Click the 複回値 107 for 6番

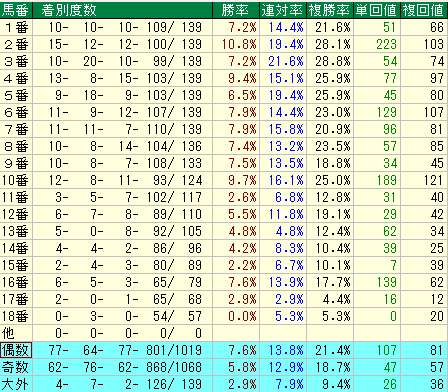tap(434, 112)
